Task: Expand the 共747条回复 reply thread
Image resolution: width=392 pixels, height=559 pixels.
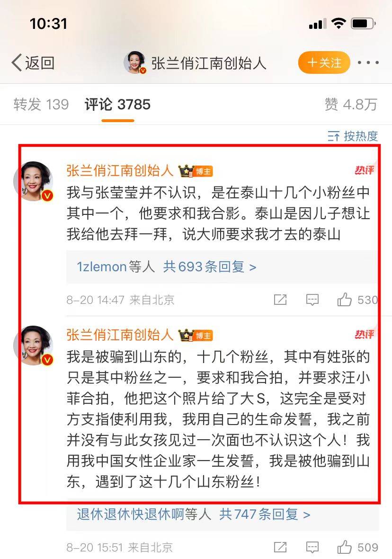Action: [264, 515]
